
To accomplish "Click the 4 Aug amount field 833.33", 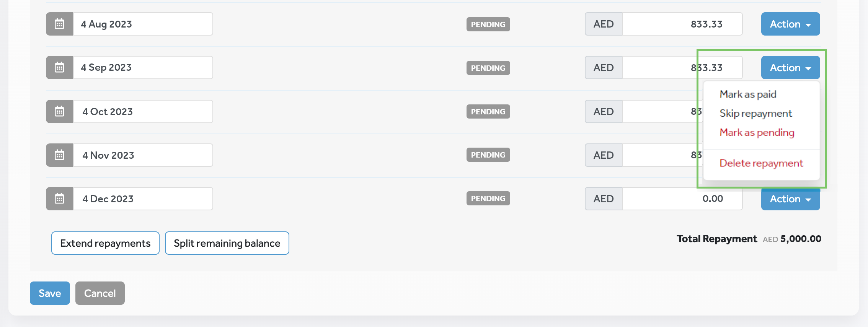I will 682,24.
